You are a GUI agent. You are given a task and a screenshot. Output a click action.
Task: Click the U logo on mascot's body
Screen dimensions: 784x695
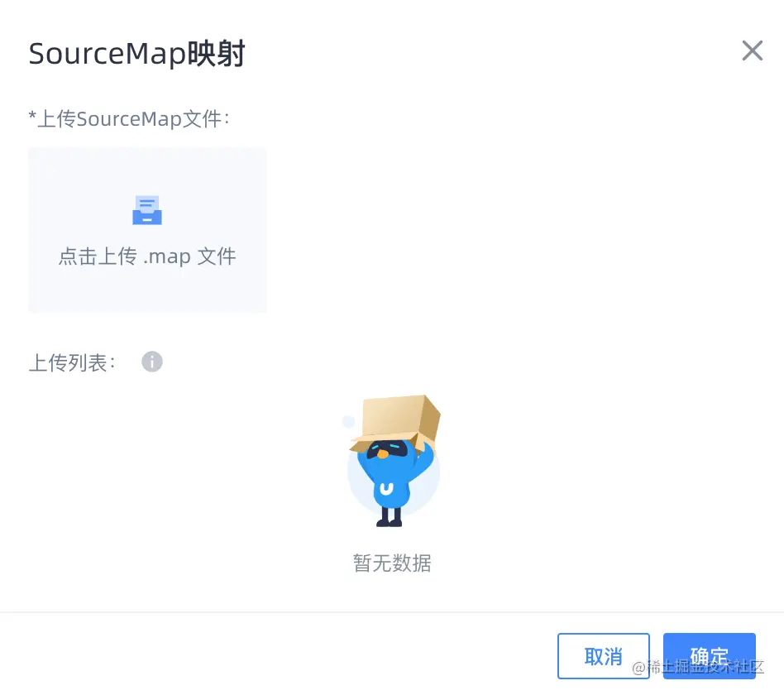coord(386,488)
